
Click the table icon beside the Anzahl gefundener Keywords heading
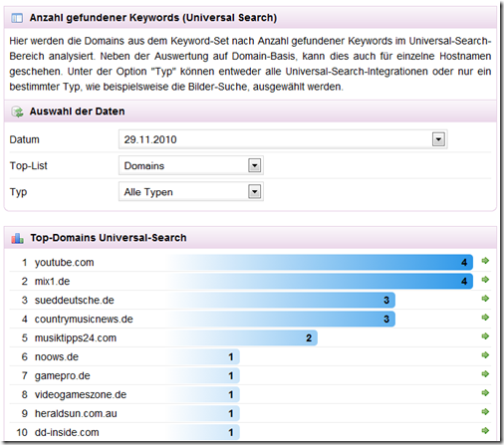pyautogui.click(x=17, y=18)
